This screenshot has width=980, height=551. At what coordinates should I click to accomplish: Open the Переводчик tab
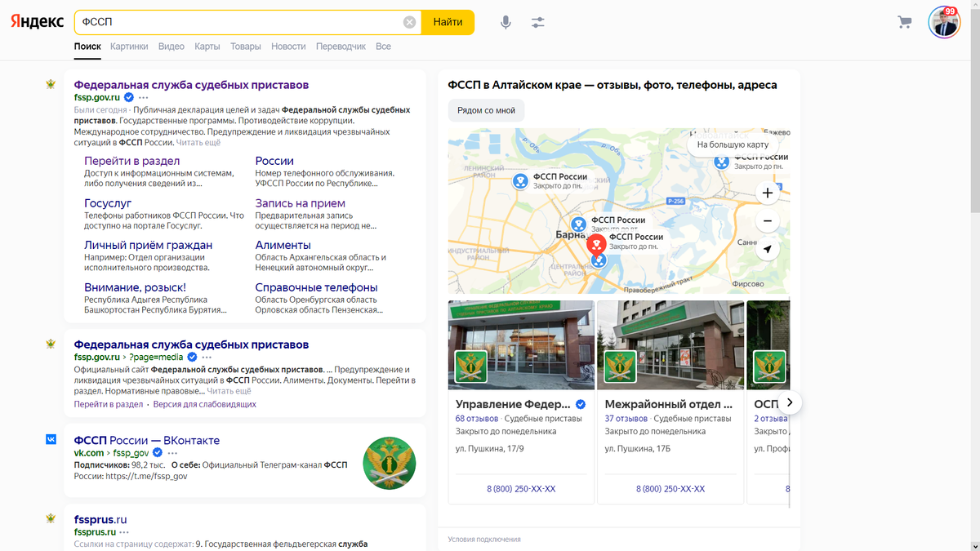point(341,47)
